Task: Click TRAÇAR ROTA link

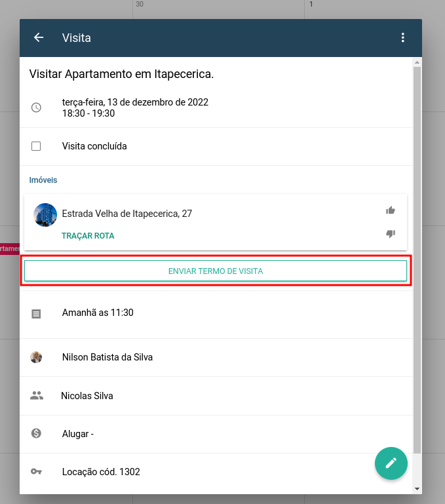Action: click(x=88, y=235)
